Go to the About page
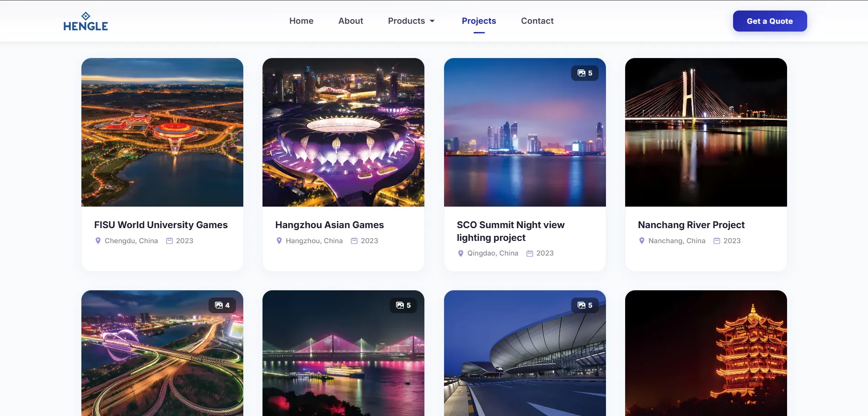The image size is (868, 416). point(351,21)
